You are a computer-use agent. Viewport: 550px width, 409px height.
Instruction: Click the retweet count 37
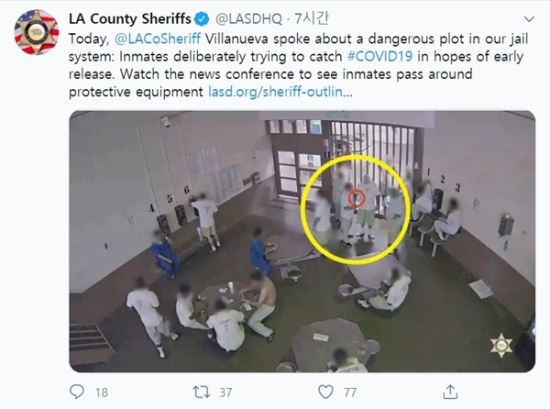(x=226, y=392)
